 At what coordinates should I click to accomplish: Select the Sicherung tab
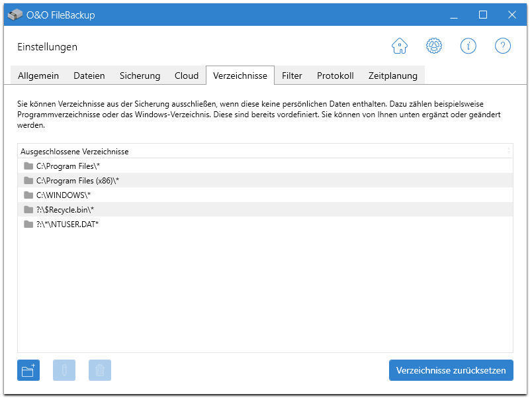(140, 75)
